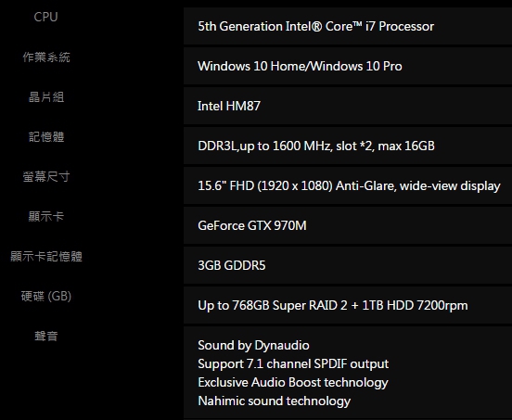
Task: Click the 作業系統 label
Action: [x=46, y=57]
